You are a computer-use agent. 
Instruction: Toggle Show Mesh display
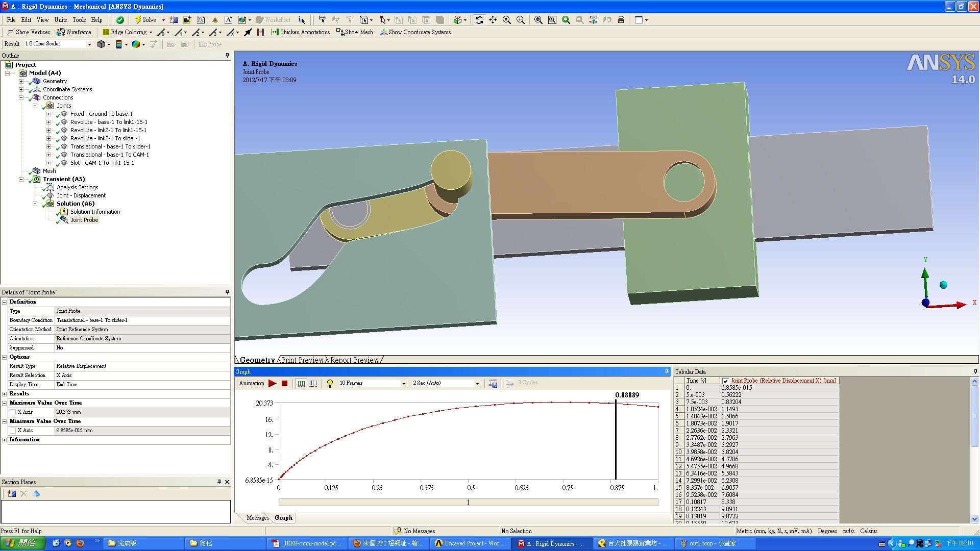355,32
